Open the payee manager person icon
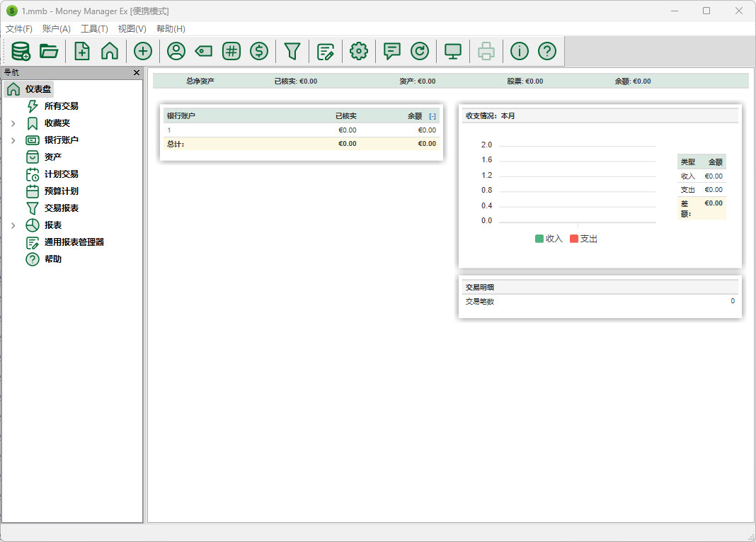The image size is (756, 542). (x=176, y=51)
